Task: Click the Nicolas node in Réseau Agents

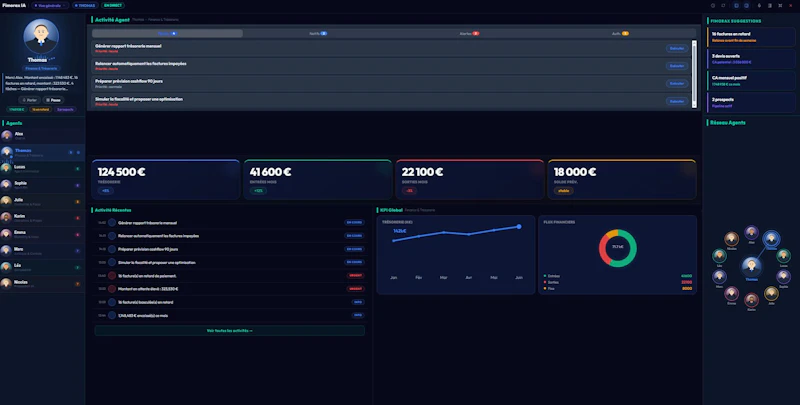Action: pyautogui.click(x=731, y=239)
